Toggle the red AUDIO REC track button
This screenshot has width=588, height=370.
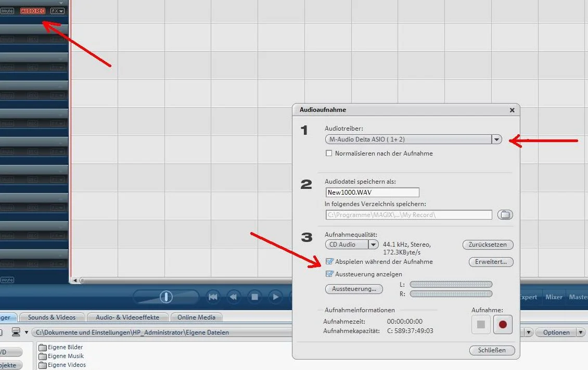click(33, 11)
